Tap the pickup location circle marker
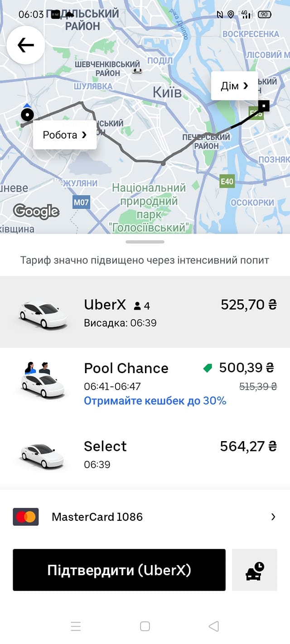The width and height of the screenshot is (290, 644). click(27, 115)
